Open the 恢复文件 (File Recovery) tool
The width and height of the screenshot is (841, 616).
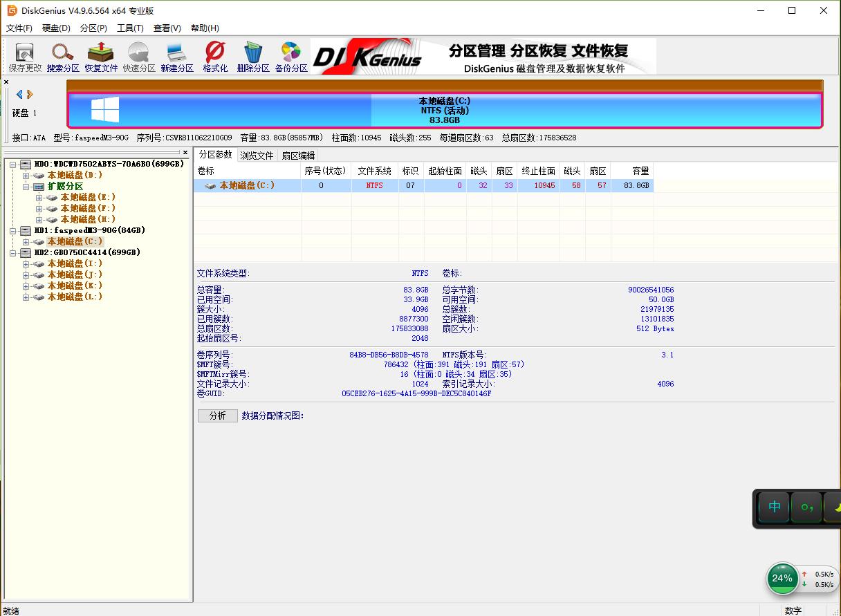point(102,56)
